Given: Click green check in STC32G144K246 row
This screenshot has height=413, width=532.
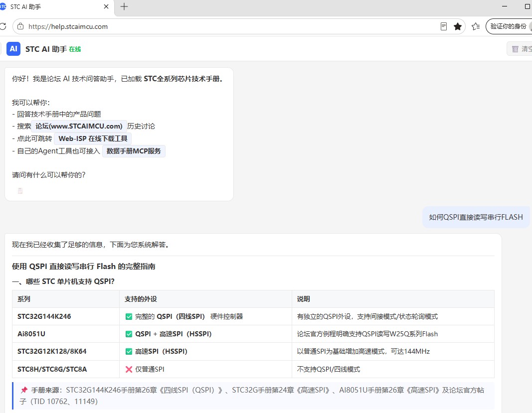Looking at the screenshot, I should 129,317.
